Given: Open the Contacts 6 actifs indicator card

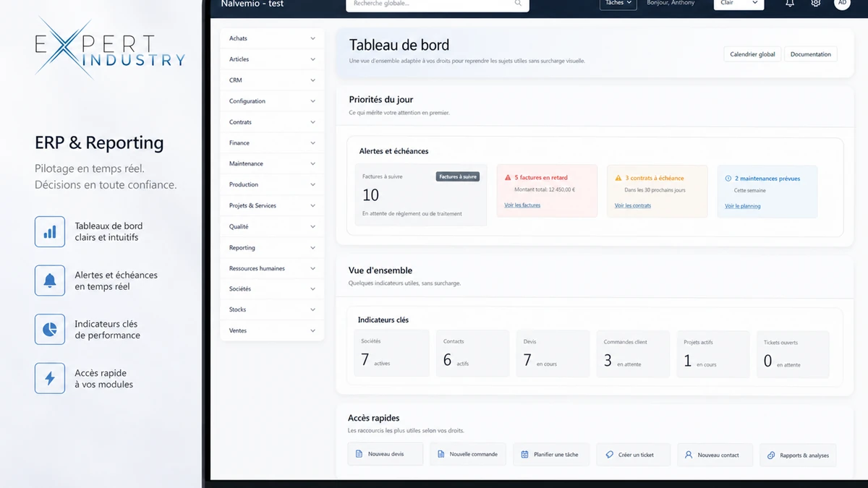Looking at the screenshot, I should (472, 354).
